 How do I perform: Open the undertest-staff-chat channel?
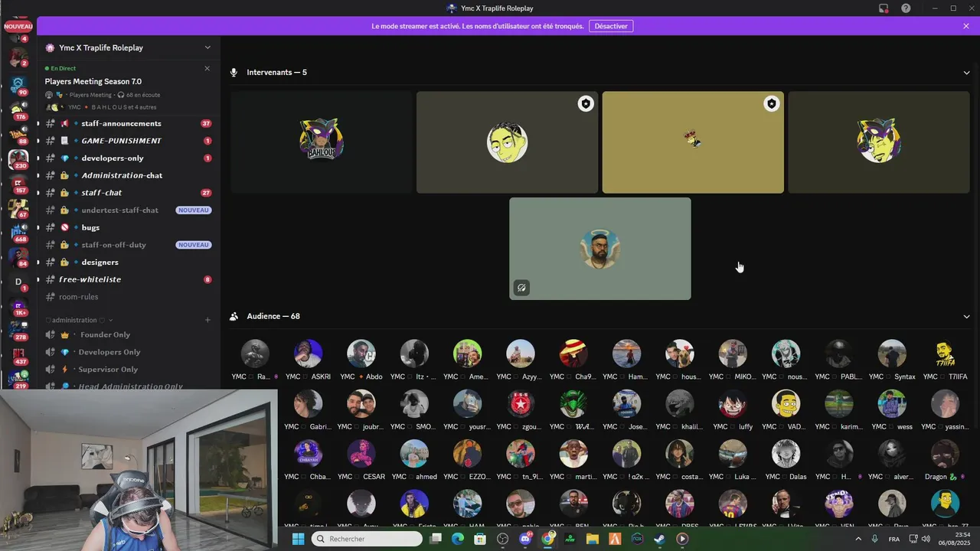pos(128,210)
